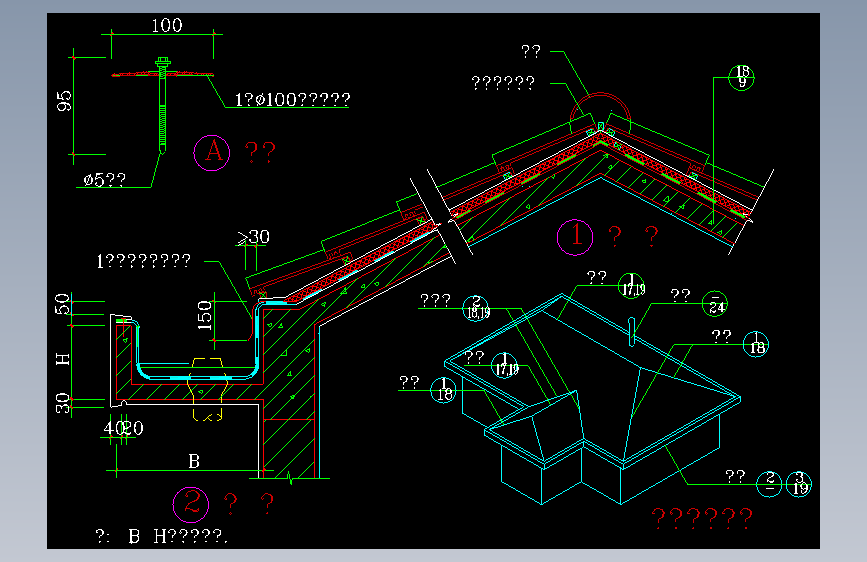Viewport: 867px width, 562px height.
Task: Select the vertical 30 dimension text
Action: point(63,403)
